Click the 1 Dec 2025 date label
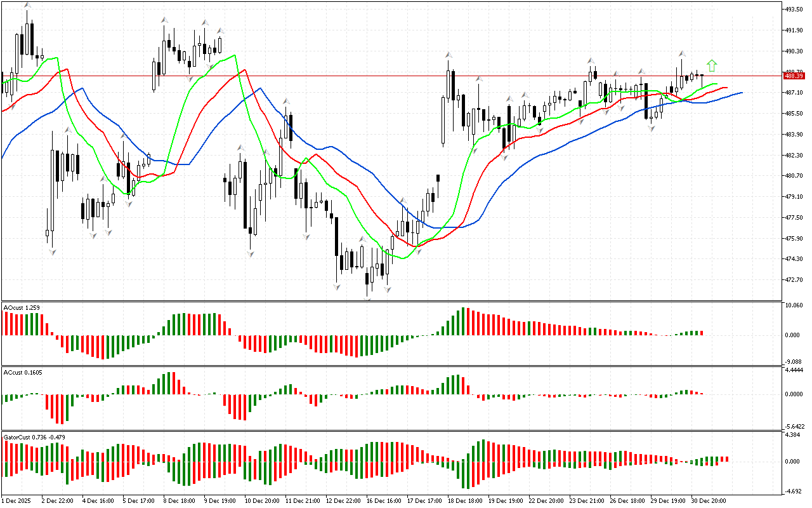 17,501
